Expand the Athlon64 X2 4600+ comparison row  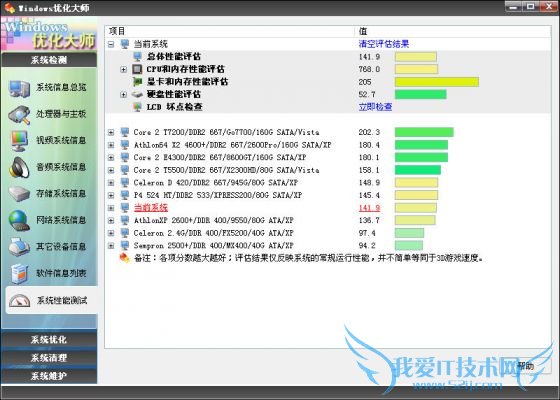click(111, 145)
